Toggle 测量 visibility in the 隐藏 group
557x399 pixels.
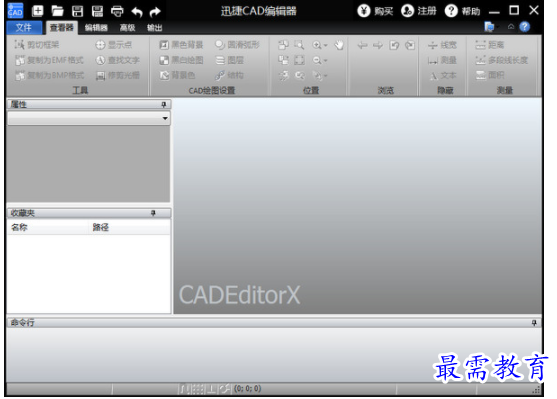[442, 60]
